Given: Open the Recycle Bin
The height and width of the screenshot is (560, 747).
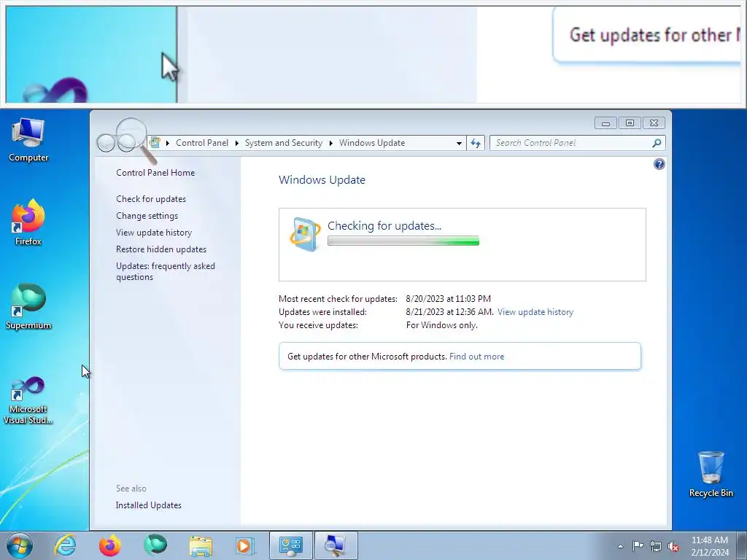Looking at the screenshot, I should pos(711,474).
